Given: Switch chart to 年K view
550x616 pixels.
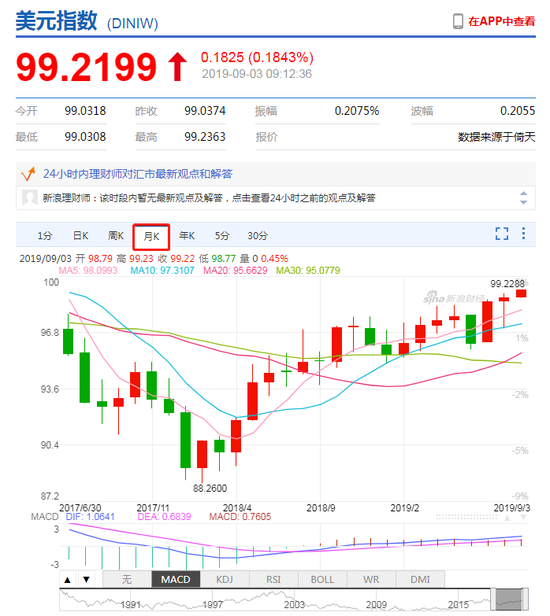Looking at the screenshot, I should click(187, 236).
